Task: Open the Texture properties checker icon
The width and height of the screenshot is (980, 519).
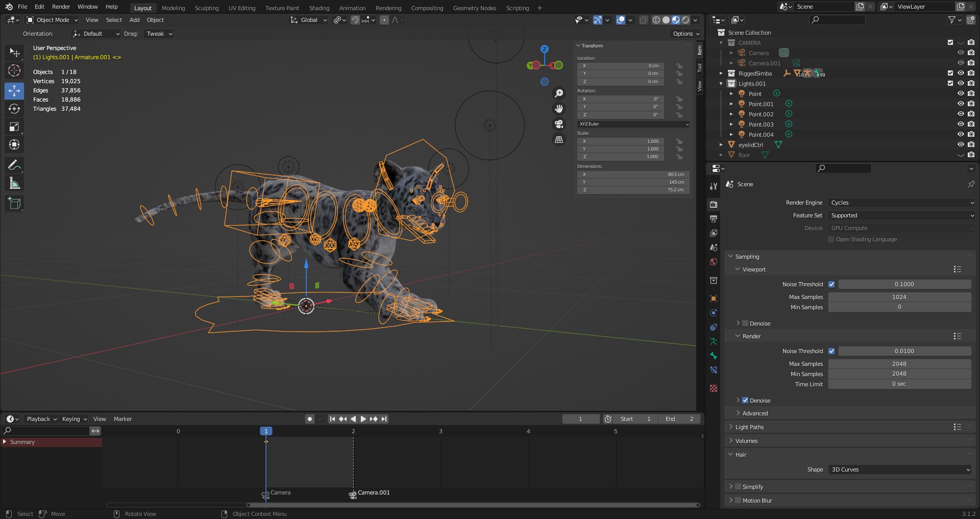Action: tap(714, 388)
